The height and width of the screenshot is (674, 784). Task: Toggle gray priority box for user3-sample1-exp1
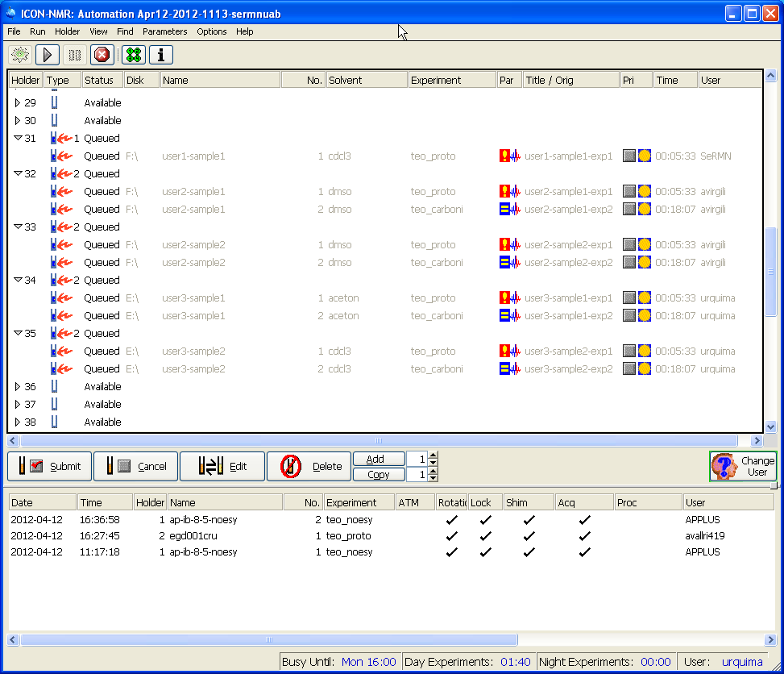click(629, 298)
